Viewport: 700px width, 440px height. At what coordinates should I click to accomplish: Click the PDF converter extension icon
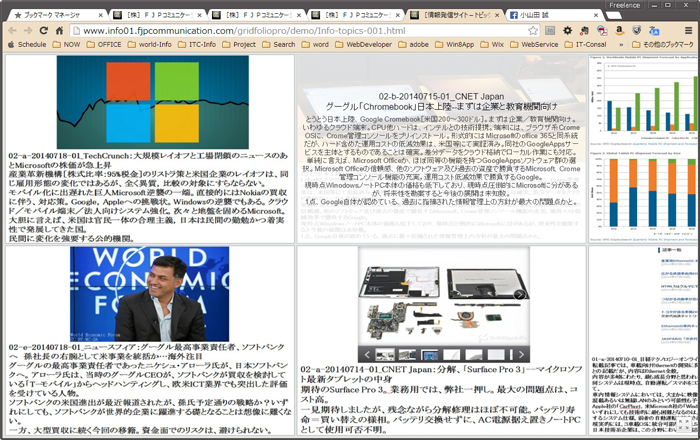click(602, 30)
